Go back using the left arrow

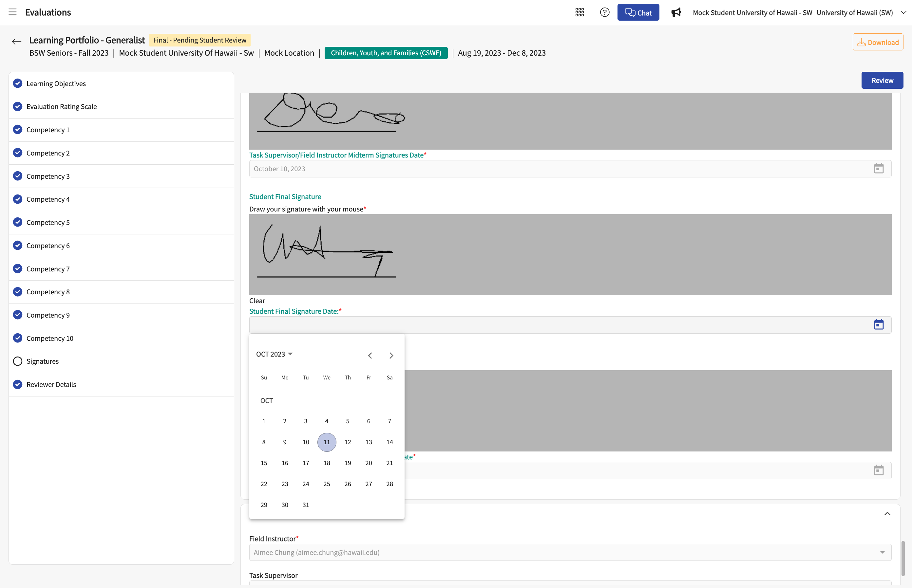(16, 42)
